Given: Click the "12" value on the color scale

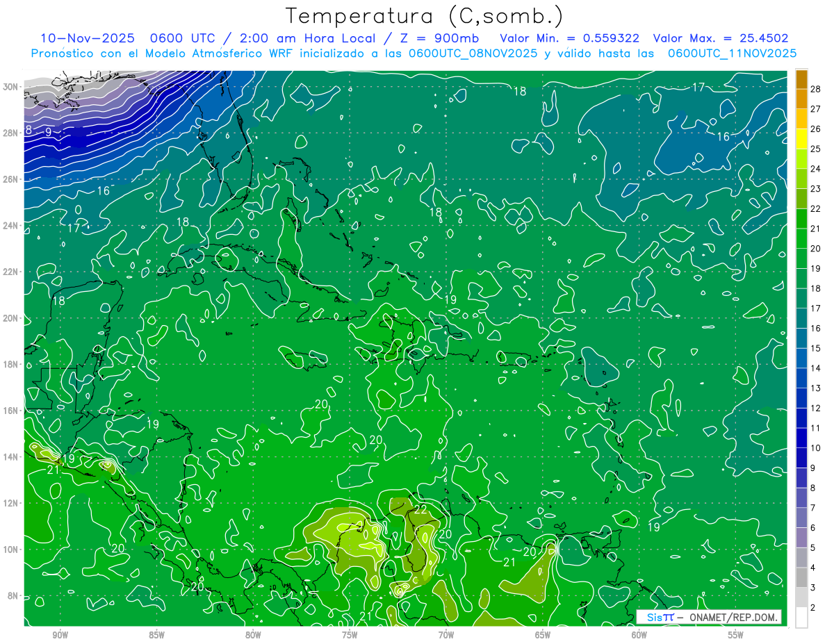Looking at the screenshot, I should click(x=816, y=408).
